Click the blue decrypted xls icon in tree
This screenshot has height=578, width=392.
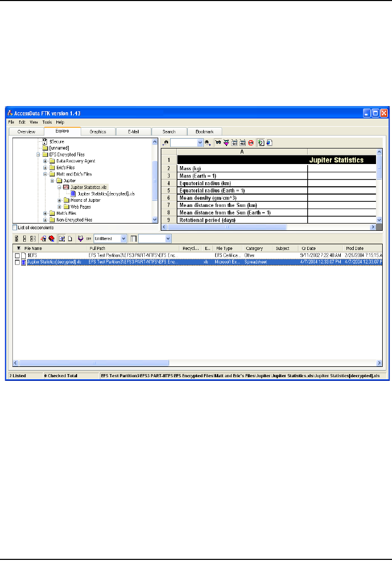click(x=73, y=194)
